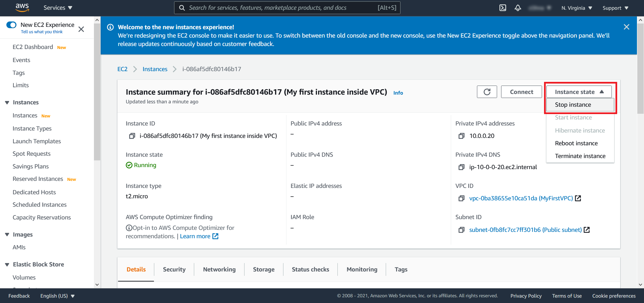644x303 pixels.
Task: Switch to the Storage tab
Action: pos(264,269)
